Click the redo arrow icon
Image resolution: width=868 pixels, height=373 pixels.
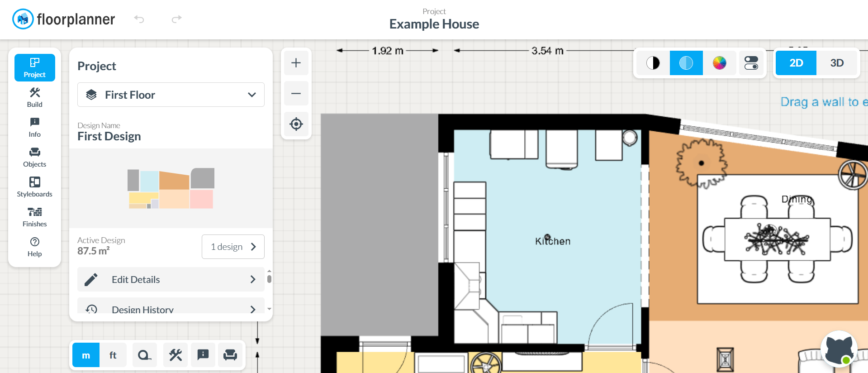176,19
